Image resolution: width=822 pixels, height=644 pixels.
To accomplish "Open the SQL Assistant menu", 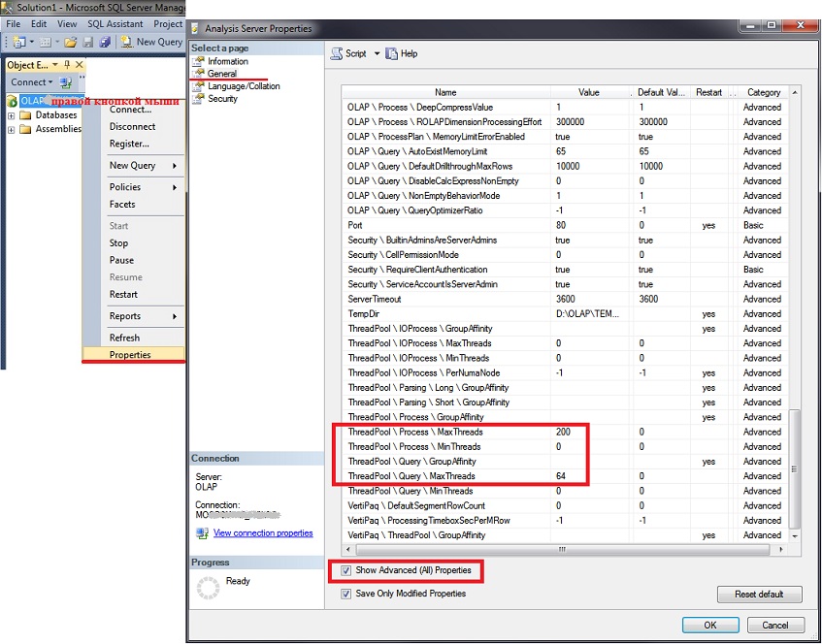I will (x=115, y=24).
